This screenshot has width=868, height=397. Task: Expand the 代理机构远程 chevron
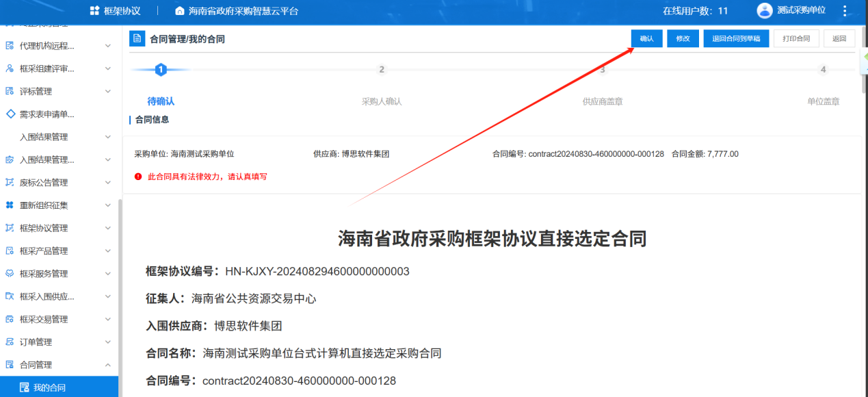(107, 46)
